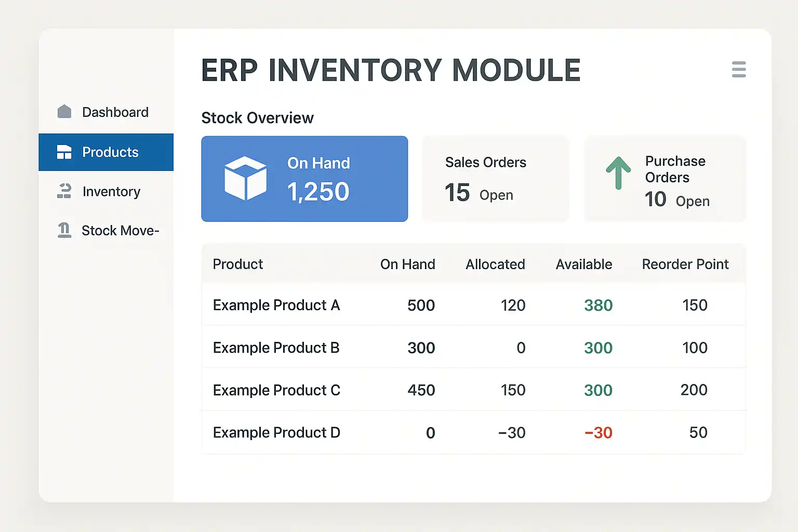Click the green up arrow icon
Screen dimensions: 798x532
[x=618, y=173]
